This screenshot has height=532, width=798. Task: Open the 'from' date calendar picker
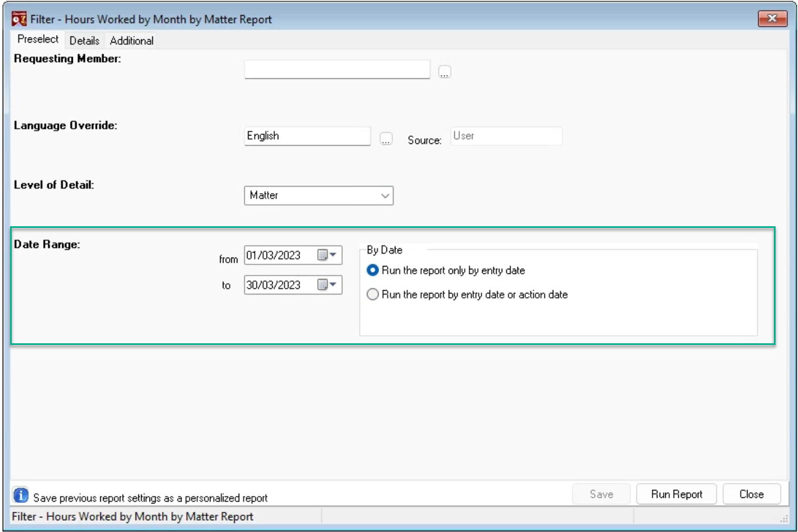click(x=328, y=255)
